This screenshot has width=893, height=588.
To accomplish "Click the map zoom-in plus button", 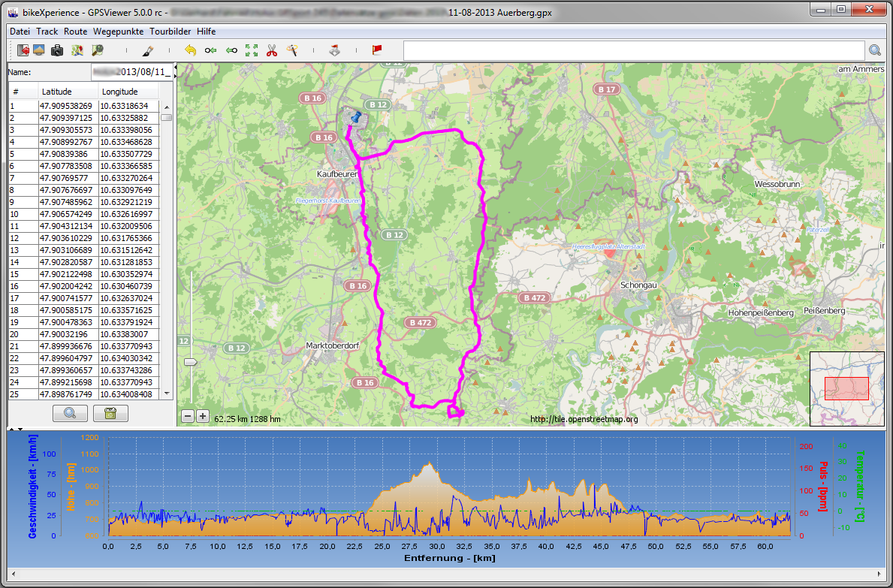I will (203, 416).
